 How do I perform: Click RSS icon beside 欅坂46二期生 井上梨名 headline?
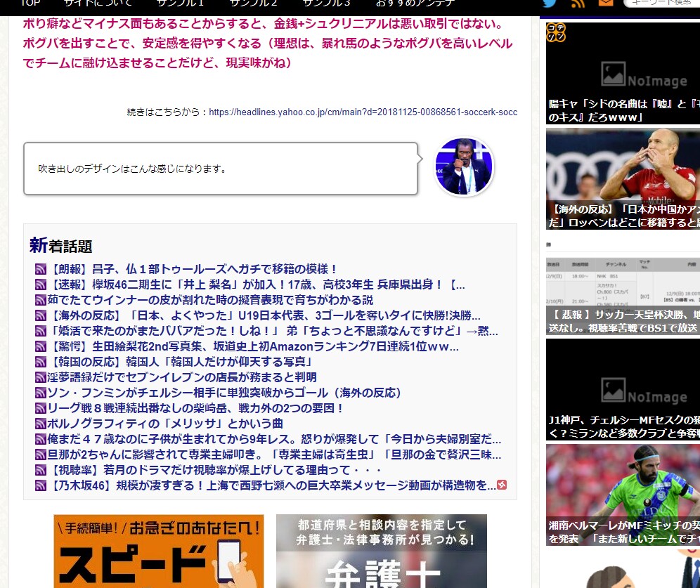[41, 285]
